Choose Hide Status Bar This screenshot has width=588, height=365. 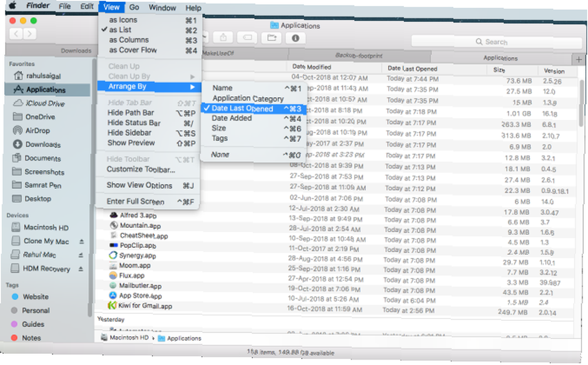149,123
